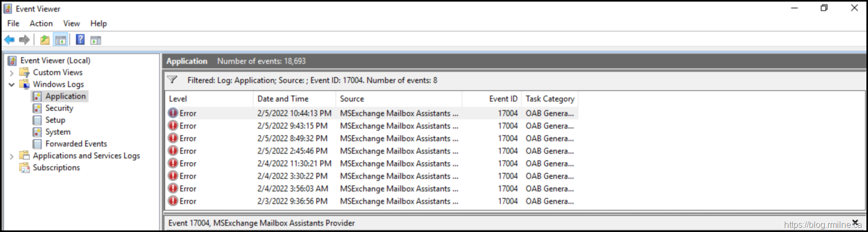Image resolution: width=868 pixels, height=232 pixels.
Task: Select the Forwarded Events log
Action: pyautogui.click(x=76, y=144)
